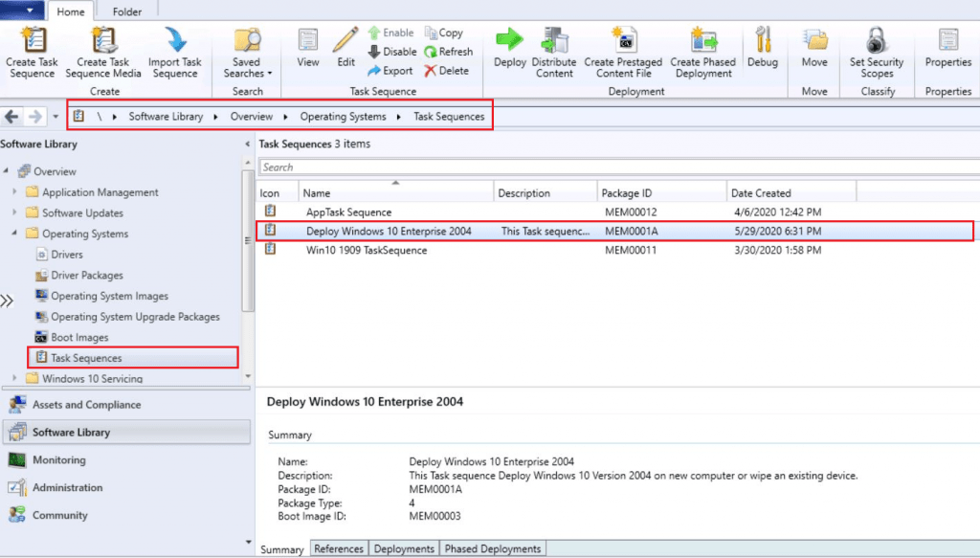Click Operating Systems in breadcrumb
This screenshot has height=558, width=980.
344,116
